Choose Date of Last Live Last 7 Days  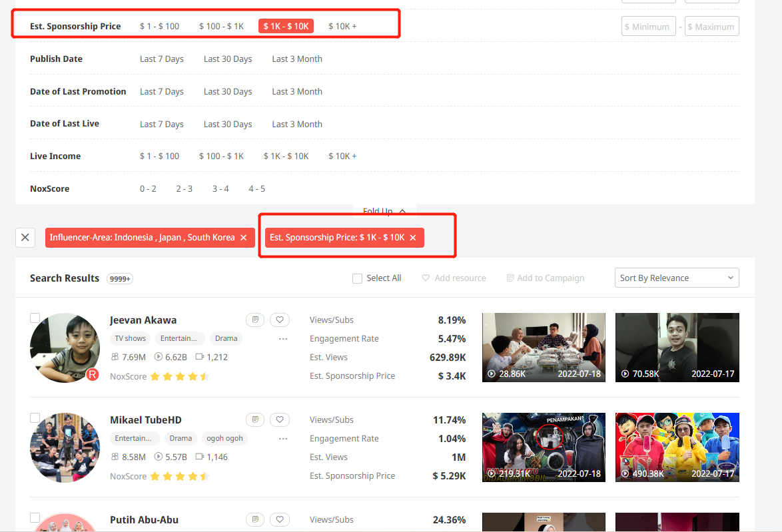[162, 124]
